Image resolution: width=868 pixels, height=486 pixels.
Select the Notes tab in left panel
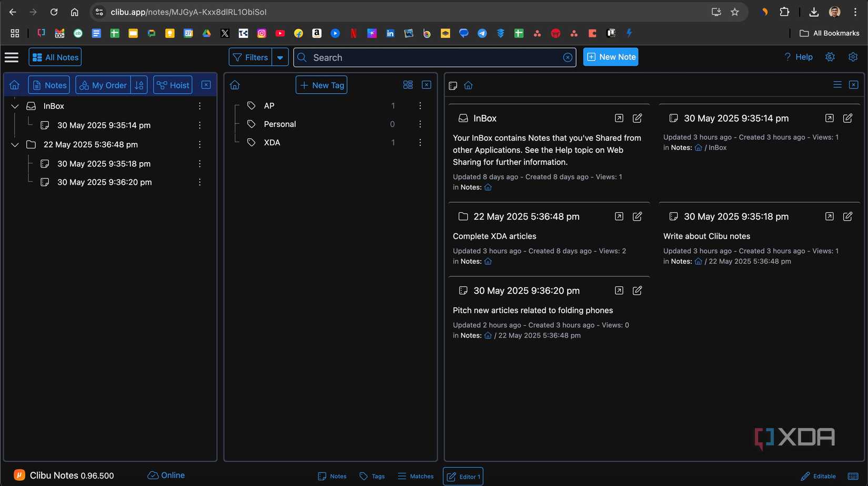49,85
